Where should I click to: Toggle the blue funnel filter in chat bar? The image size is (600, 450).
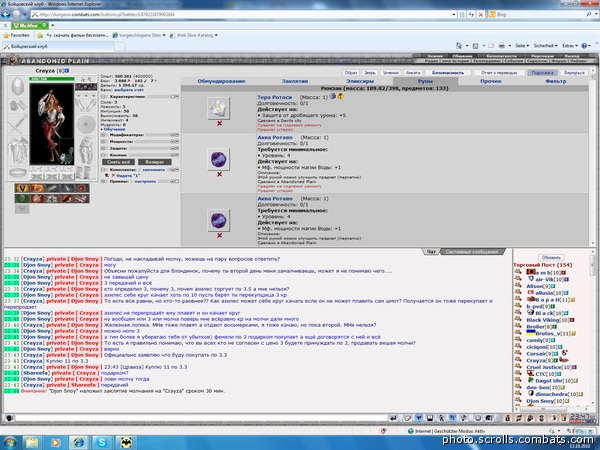coord(419,418)
